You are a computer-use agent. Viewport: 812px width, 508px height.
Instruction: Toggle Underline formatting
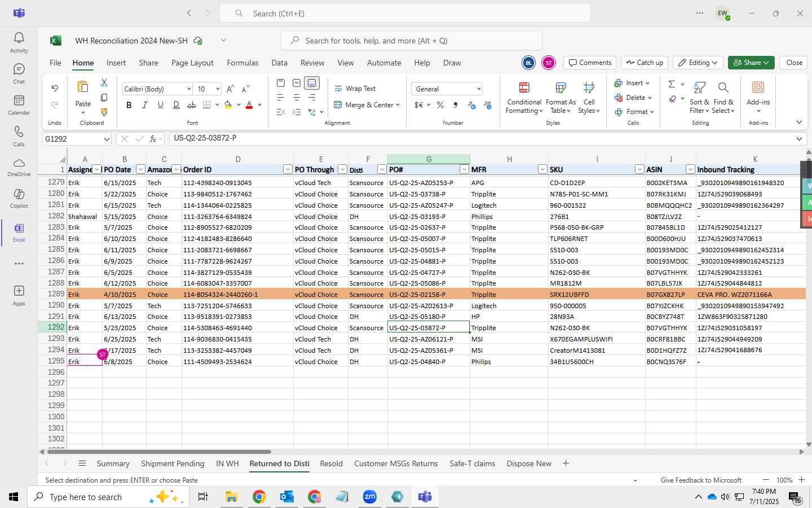pyautogui.click(x=161, y=105)
